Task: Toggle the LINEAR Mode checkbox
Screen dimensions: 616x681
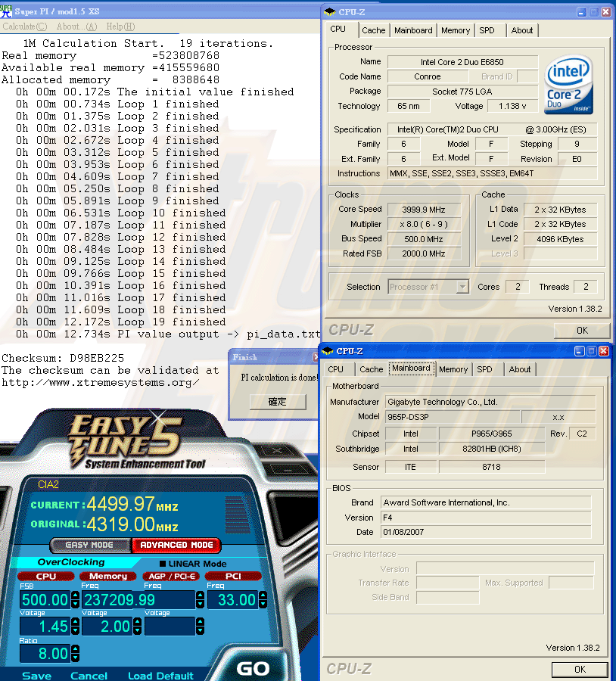Action: pos(163,564)
